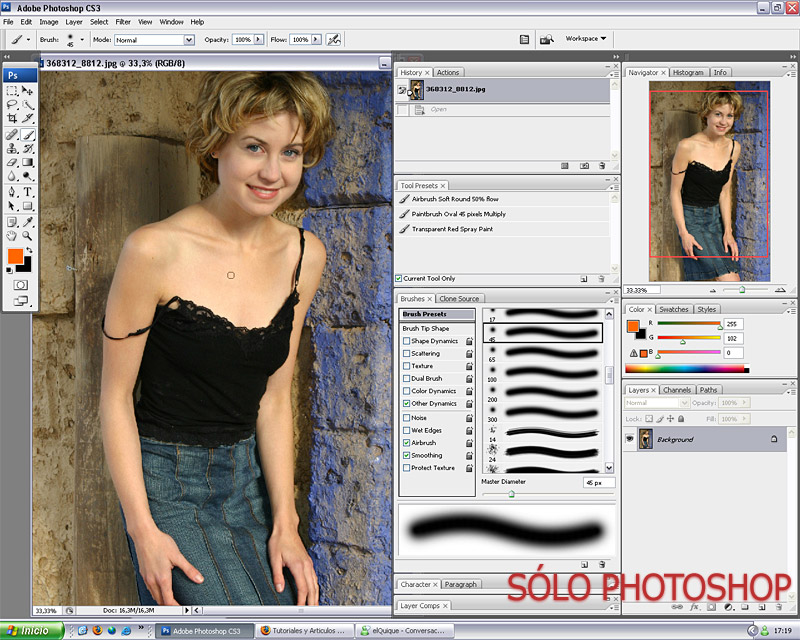The width and height of the screenshot is (800, 640).
Task: Enable the Shape Dynamics checkbox
Action: (x=406, y=341)
